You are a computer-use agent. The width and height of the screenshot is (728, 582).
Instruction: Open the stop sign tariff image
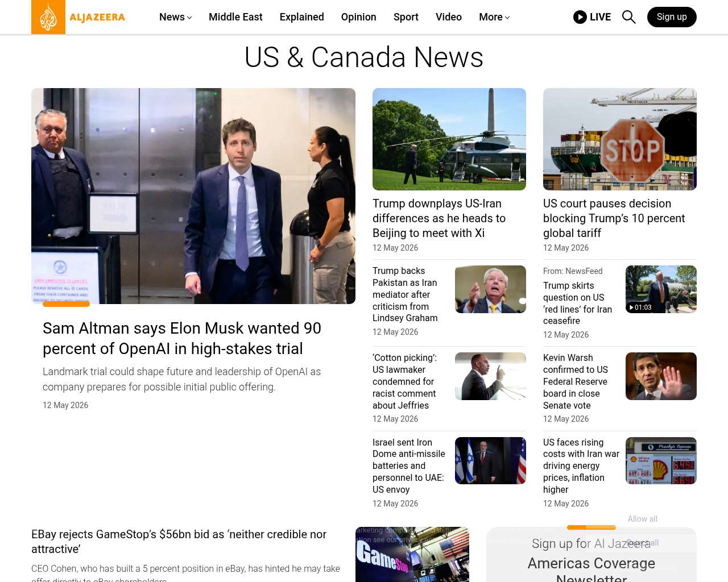coord(620,139)
